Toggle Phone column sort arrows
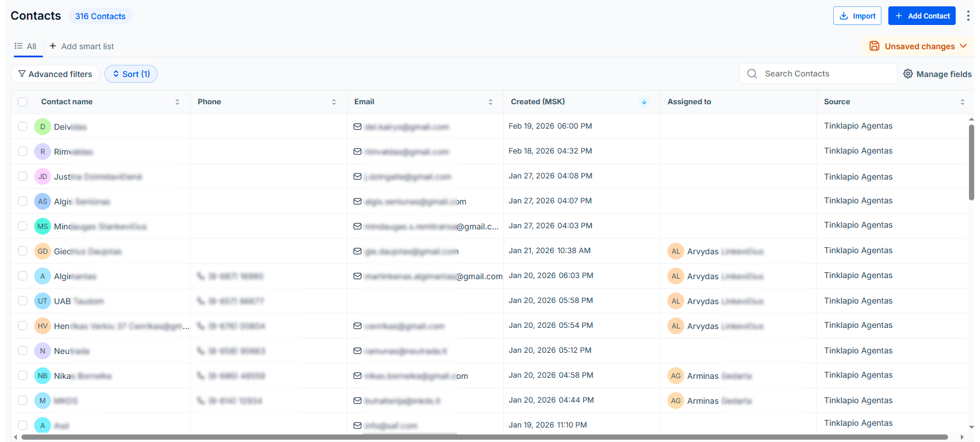 [334, 102]
